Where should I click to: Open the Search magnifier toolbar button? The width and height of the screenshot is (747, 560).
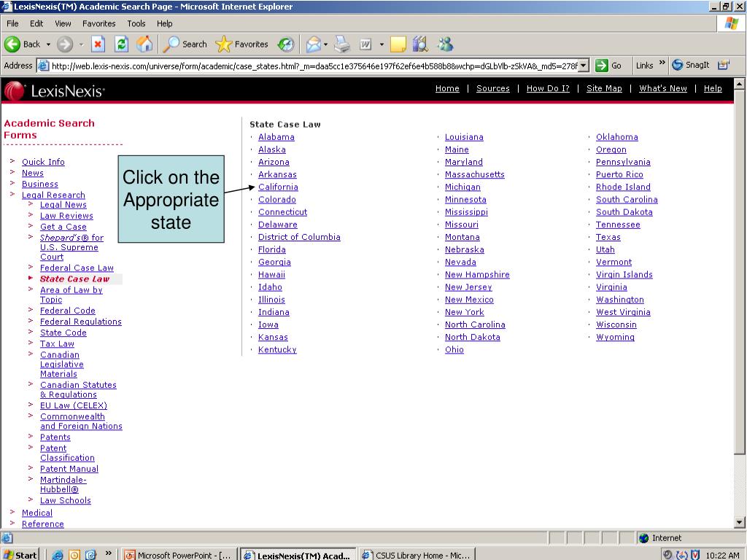pos(185,44)
